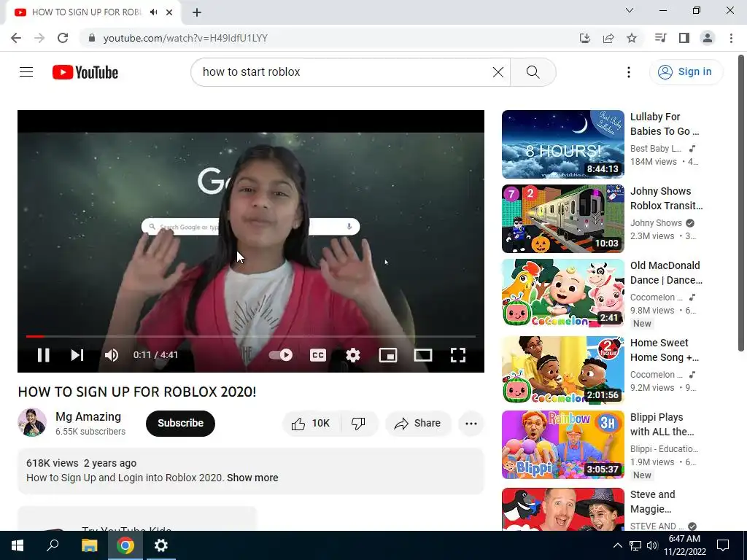Go to YouTube home via logo
This screenshot has width=747, height=560.
[x=85, y=72]
